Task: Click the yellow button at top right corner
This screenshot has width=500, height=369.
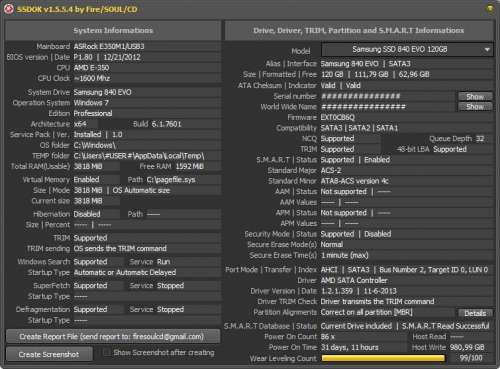Action: click(x=490, y=8)
